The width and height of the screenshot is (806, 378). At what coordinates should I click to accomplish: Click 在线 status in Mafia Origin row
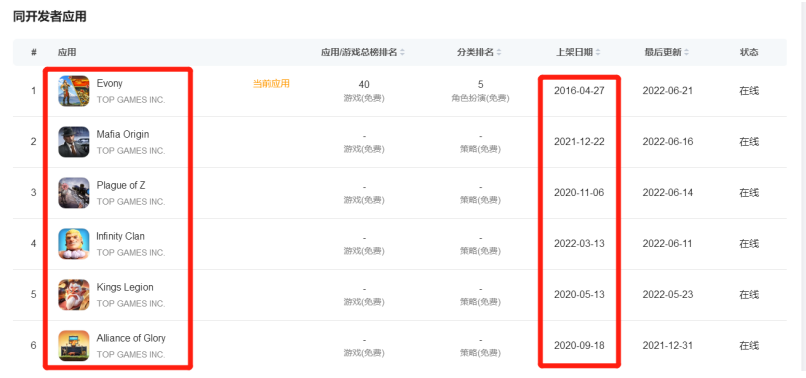[x=749, y=141]
